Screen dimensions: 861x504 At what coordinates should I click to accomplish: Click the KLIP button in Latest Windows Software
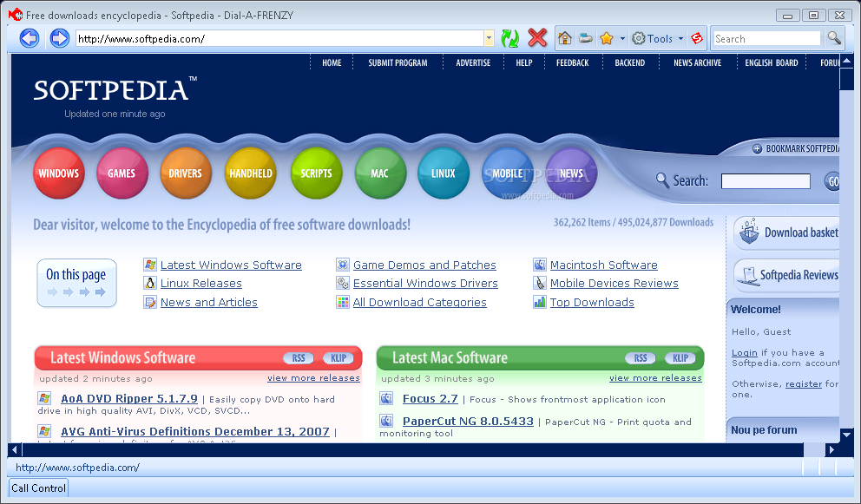point(338,358)
